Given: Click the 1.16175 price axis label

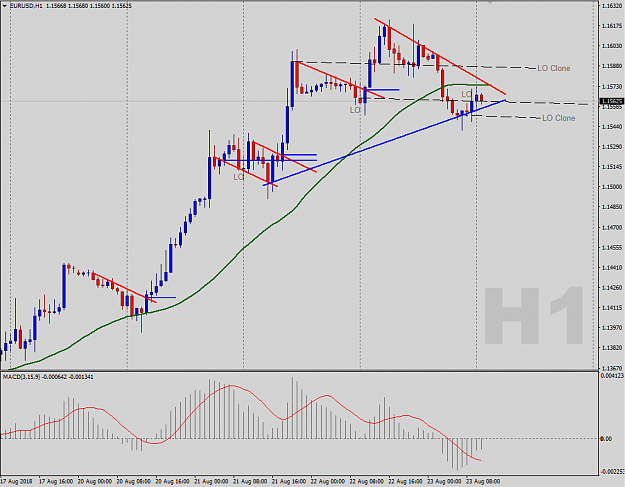Looking at the screenshot, I should click(612, 26).
